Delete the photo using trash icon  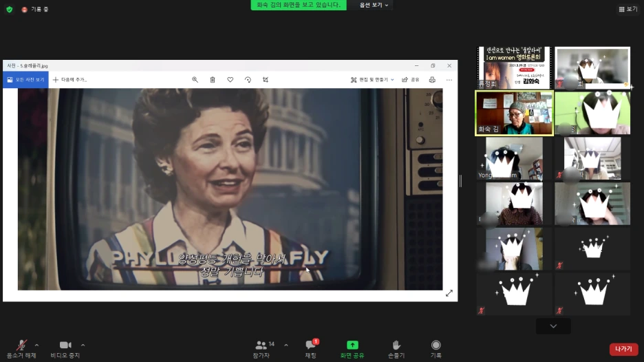(x=213, y=80)
